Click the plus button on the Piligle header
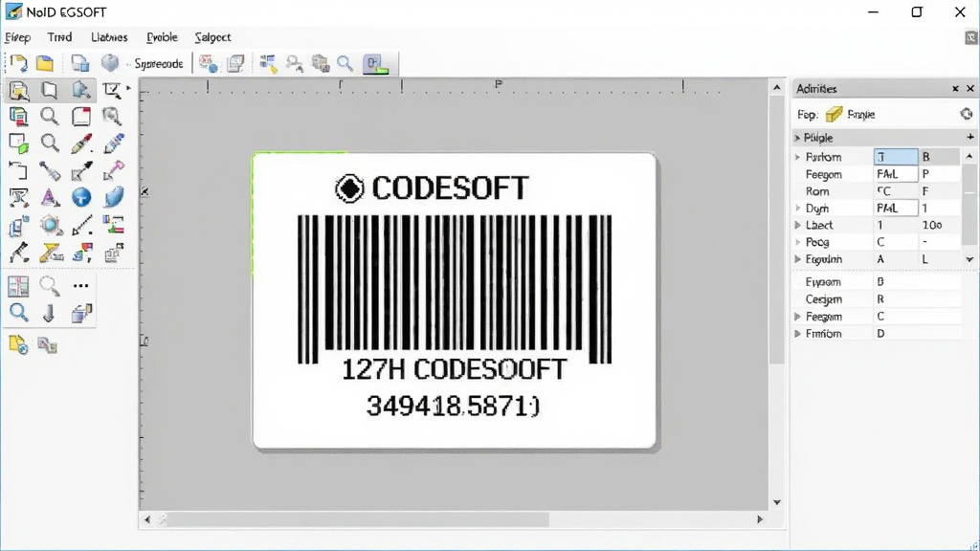The width and height of the screenshot is (980, 551). click(970, 137)
